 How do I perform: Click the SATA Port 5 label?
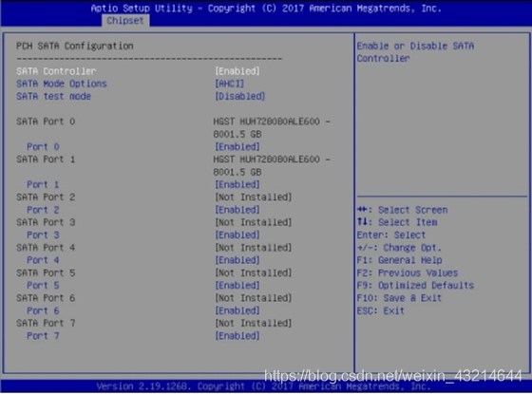(46, 273)
